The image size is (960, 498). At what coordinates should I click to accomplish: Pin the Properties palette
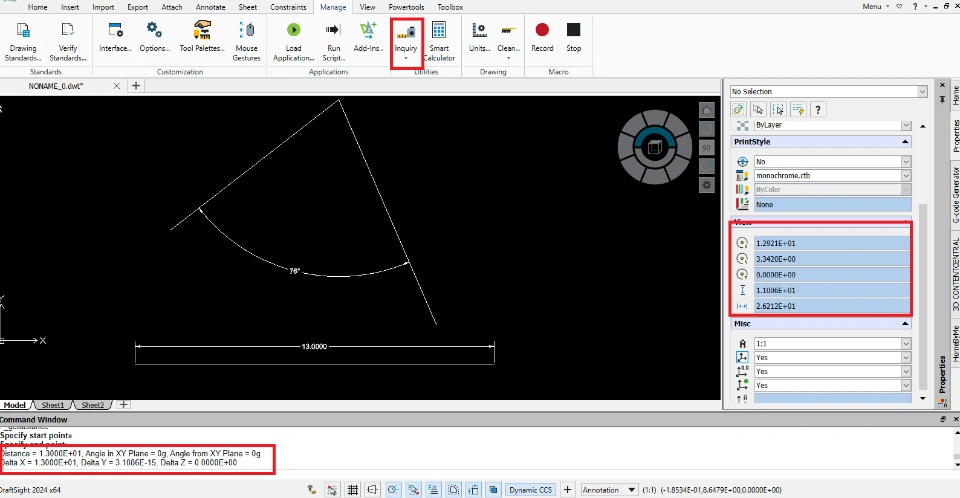pos(942,98)
